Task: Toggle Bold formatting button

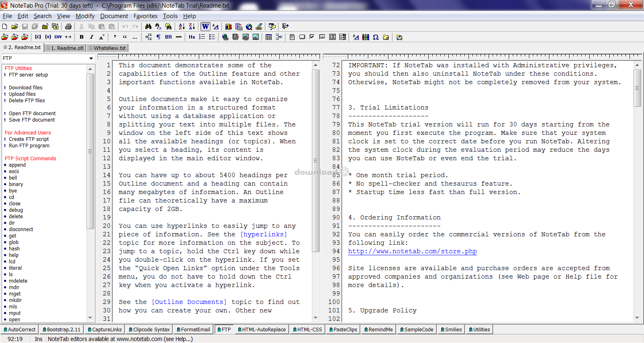Action: 82,37
